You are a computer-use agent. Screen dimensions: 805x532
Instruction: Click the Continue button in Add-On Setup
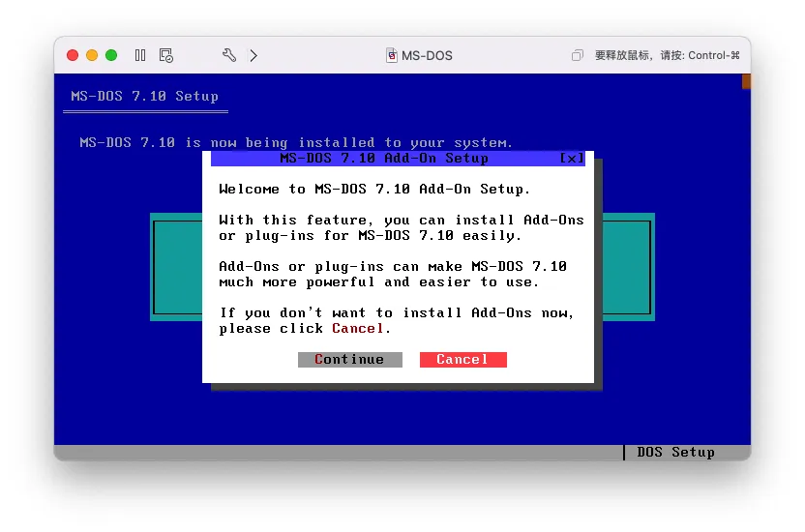point(349,360)
